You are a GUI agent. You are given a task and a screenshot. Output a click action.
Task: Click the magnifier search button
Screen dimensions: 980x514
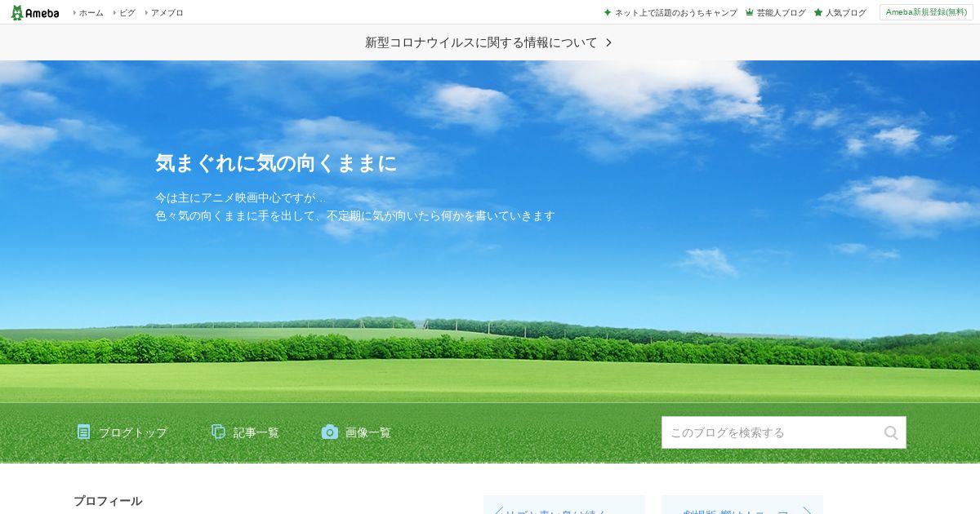[891, 432]
